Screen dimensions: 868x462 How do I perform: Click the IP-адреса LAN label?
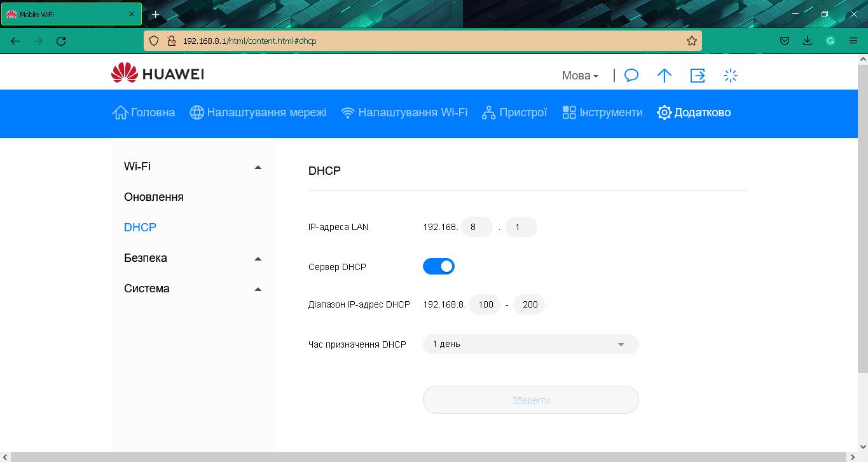point(338,227)
